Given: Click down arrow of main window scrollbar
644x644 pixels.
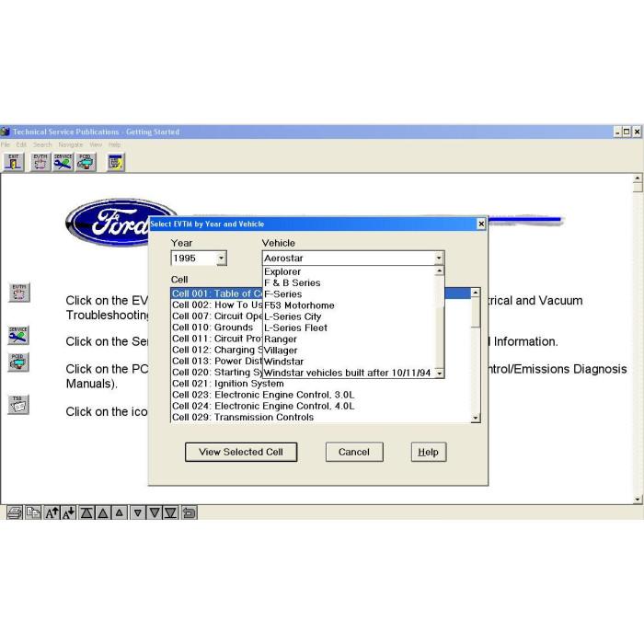Looking at the screenshot, I should [637, 500].
